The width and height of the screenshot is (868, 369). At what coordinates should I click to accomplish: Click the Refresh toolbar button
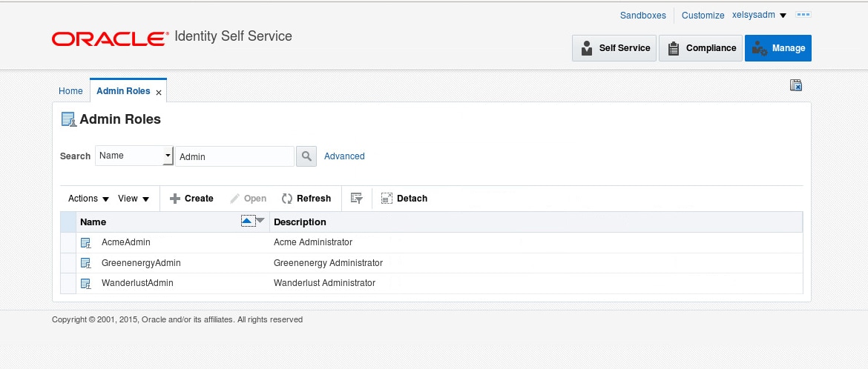point(306,199)
